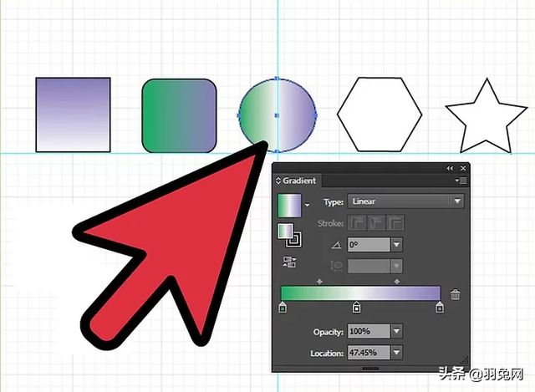Open the Type dropdown showing Linear
Image resolution: width=535 pixels, height=392 pixels.
click(x=405, y=201)
